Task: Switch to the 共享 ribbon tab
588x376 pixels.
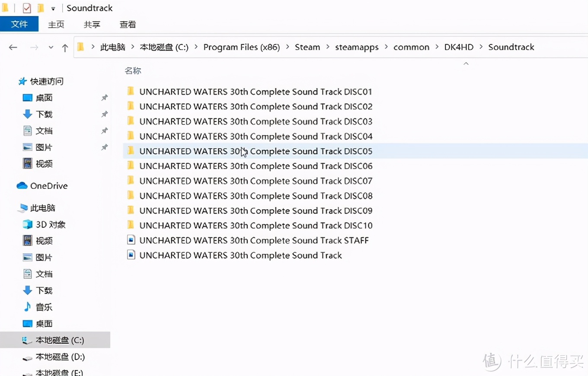Action: (x=92, y=25)
